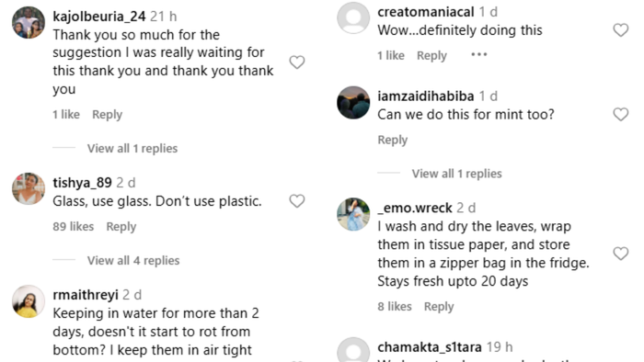View the 89 likes on tishya_89's comment
Viewport: 644px width, 362px height.
coord(73,226)
